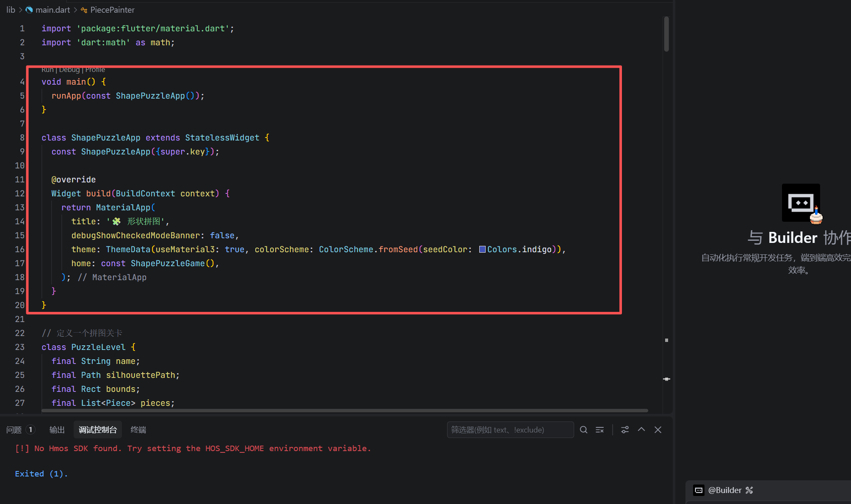Switch to the 终端 tab
This screenshot has width=851, height=504.
pos(138,430)
